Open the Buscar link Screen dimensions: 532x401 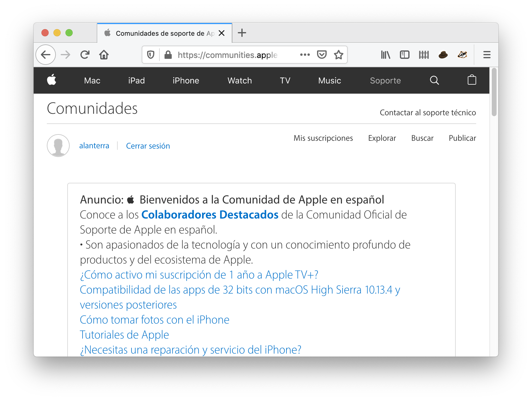click(422, 138)
